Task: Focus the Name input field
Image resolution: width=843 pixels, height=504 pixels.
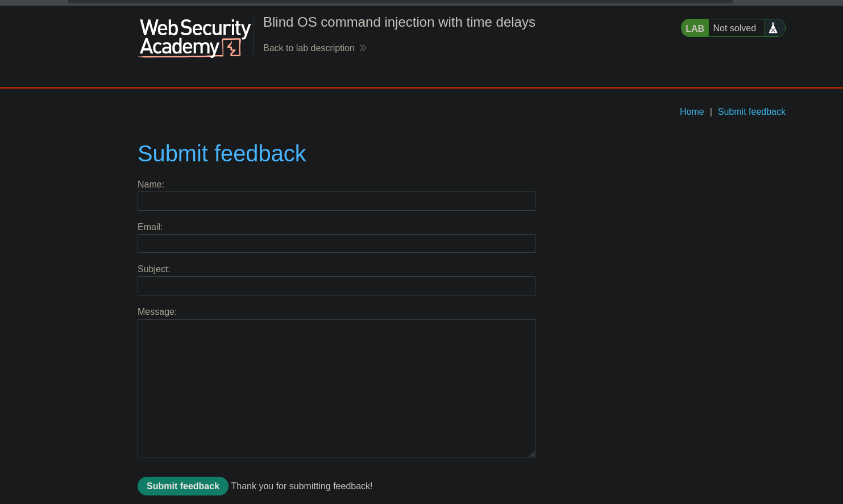Action: point(337,201)
